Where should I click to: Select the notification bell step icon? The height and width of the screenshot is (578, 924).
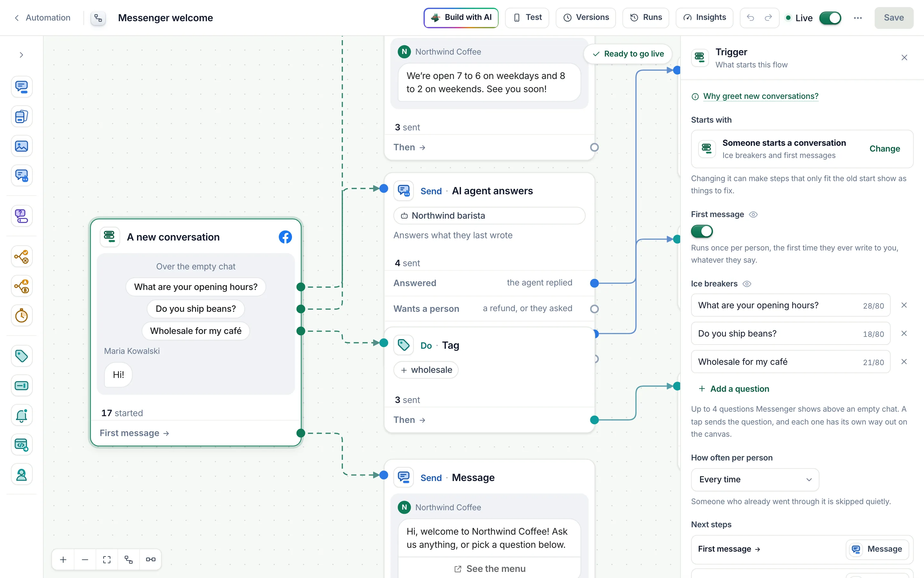(21, 415)
